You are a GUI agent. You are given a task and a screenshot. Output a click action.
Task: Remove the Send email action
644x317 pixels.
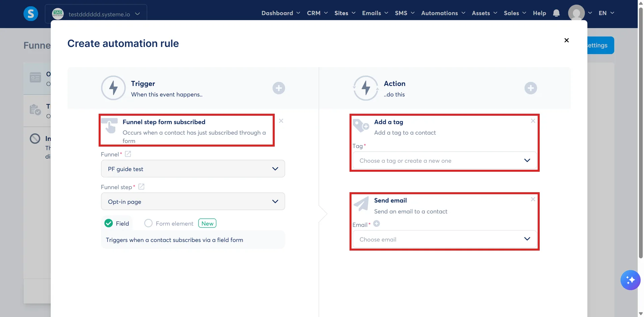pyautogui.click(x=533, y=199)
